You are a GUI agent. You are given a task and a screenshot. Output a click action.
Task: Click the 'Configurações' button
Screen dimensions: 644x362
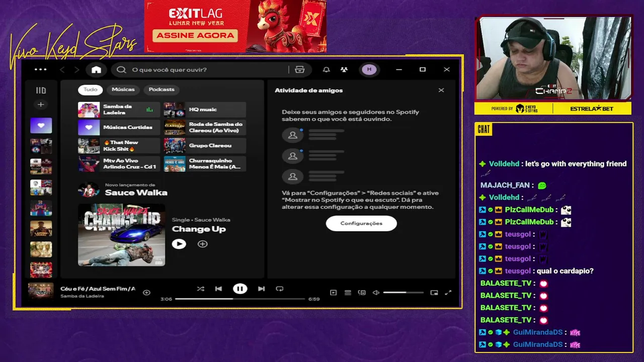361,223
